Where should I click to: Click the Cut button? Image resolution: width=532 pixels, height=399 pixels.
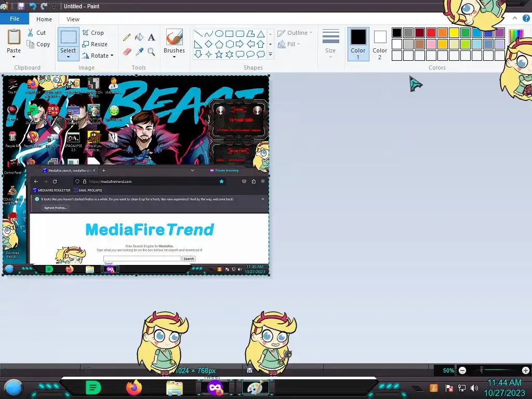(x=37, y=33)
